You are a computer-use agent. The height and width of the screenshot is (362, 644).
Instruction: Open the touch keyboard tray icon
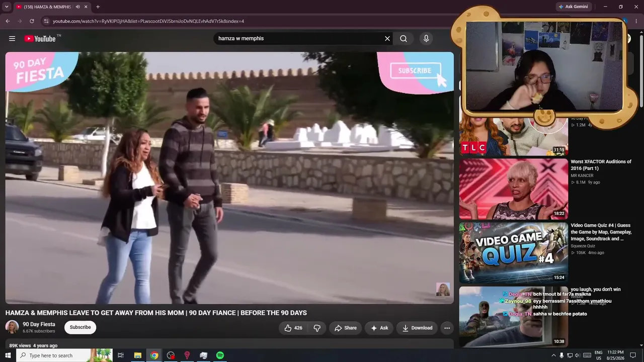coord(587,355)
